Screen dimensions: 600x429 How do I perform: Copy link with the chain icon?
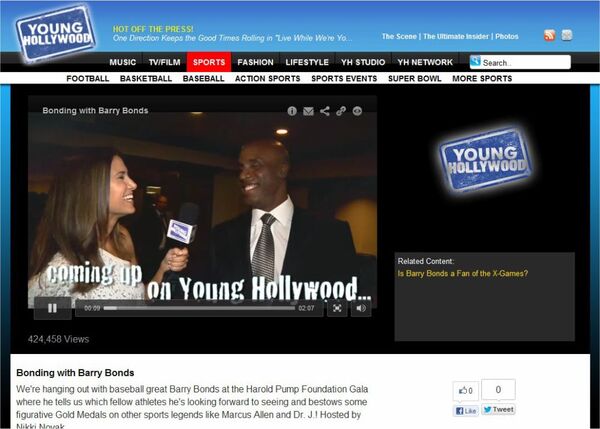341,111
